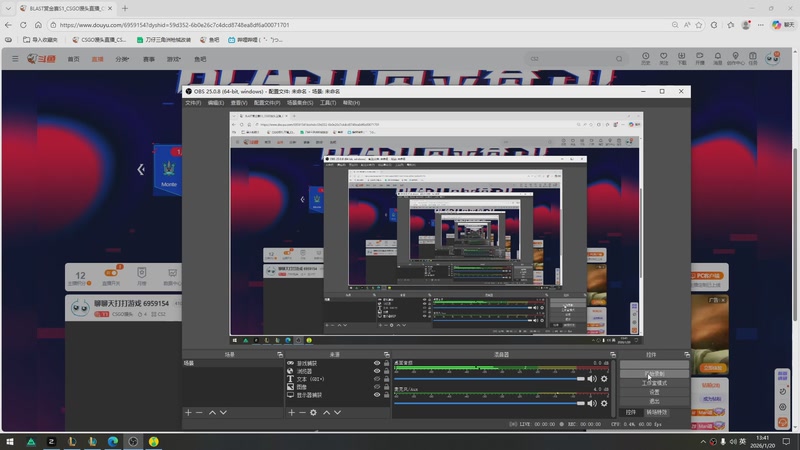
Task: Toggle lock on 显示器捕获 source
Action: click(x=386, y=395)
